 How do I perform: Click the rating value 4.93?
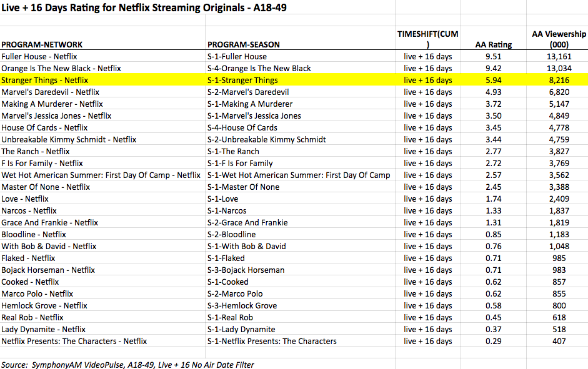[494, 92]
